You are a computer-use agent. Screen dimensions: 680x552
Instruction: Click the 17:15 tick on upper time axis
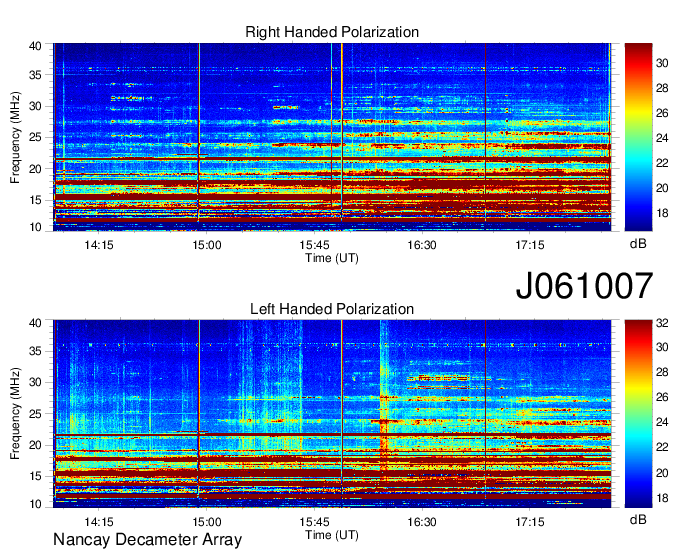[530, 245]
